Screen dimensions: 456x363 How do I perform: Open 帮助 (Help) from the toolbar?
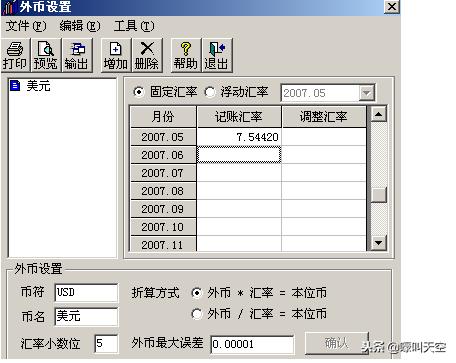[186, 55]
